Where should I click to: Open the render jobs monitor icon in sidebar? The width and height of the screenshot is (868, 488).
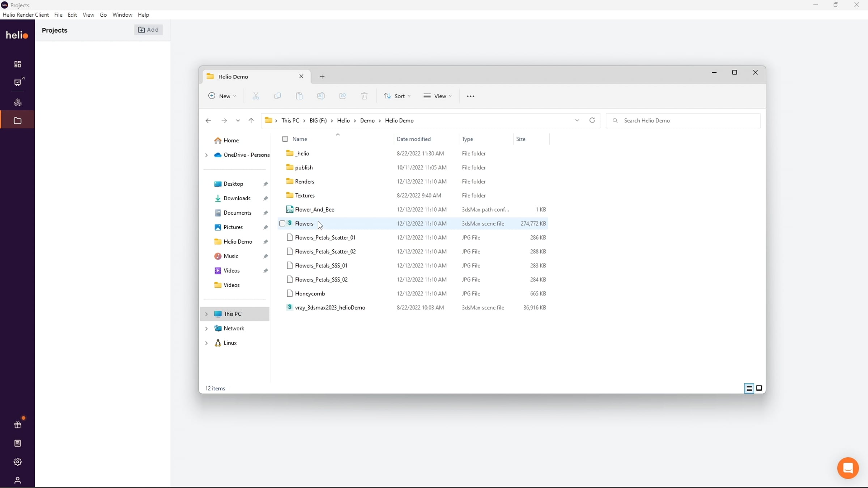19,82
